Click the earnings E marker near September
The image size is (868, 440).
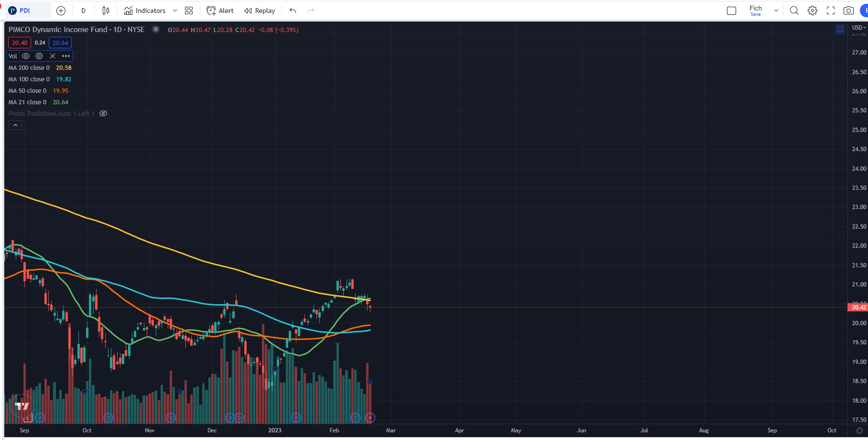pos(28,418)
